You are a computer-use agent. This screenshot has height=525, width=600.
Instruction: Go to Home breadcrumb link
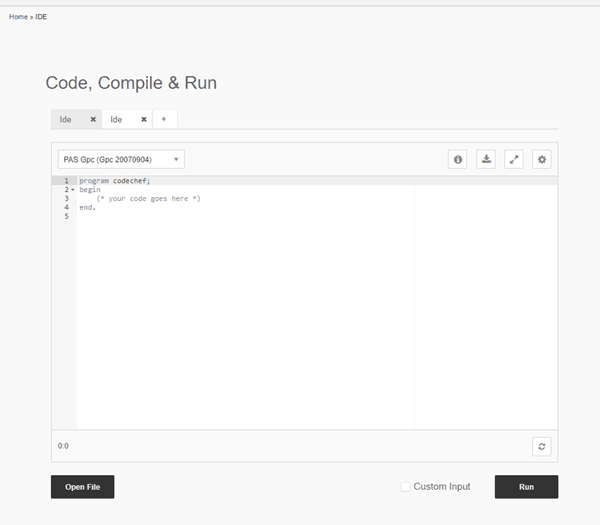pyautogui.click(x=18, y=16)
